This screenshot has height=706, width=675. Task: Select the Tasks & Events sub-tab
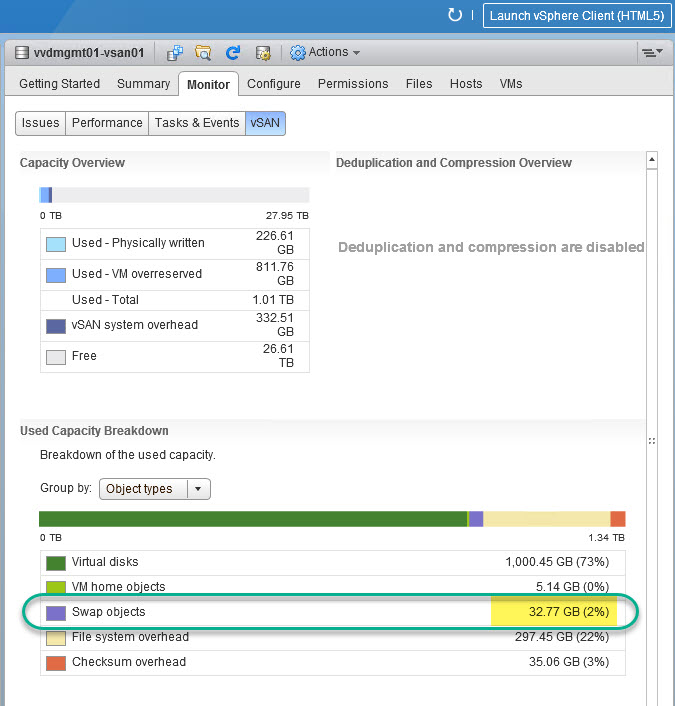point(196,123)
